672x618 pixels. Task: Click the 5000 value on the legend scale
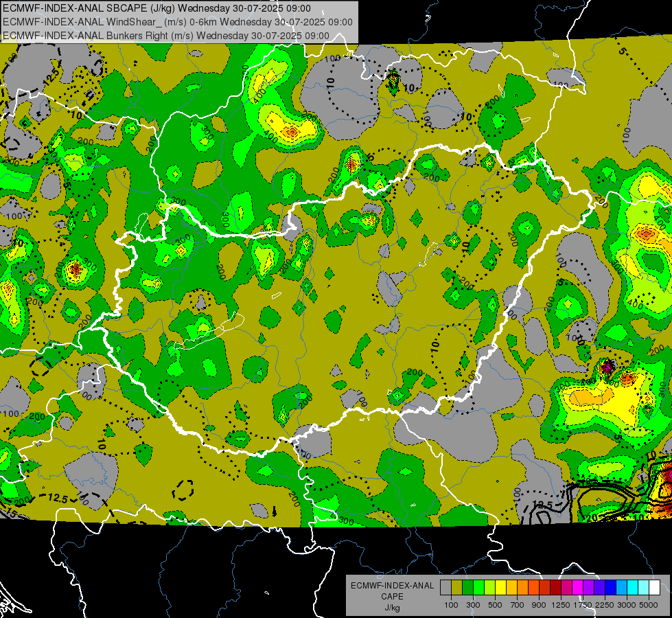649,605
